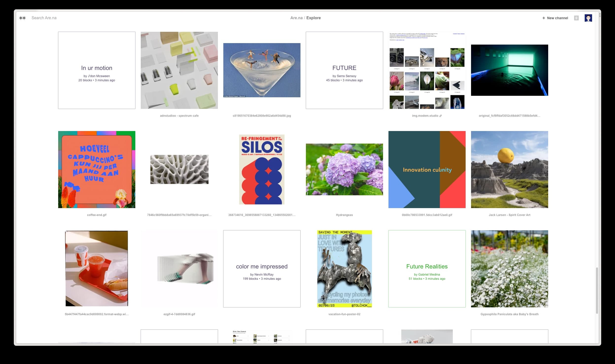Click the Are.na breadcrumb link

tap(296, 18)
